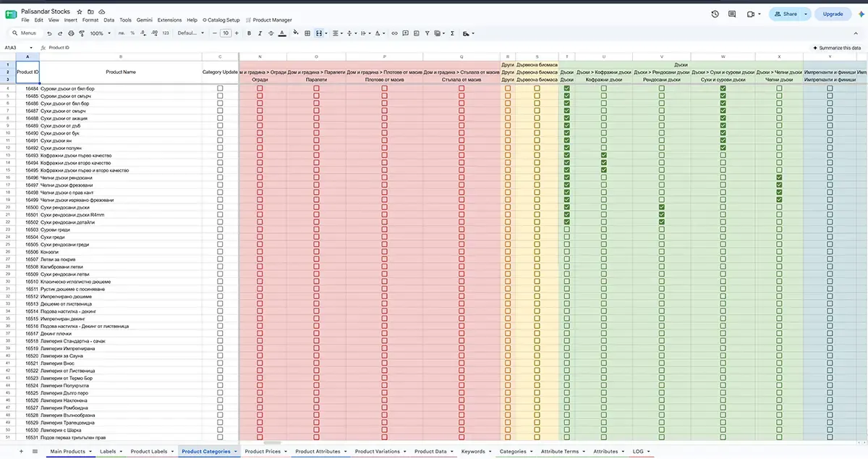
Task: Toggle Italic formatting
Action: [260, 33]
